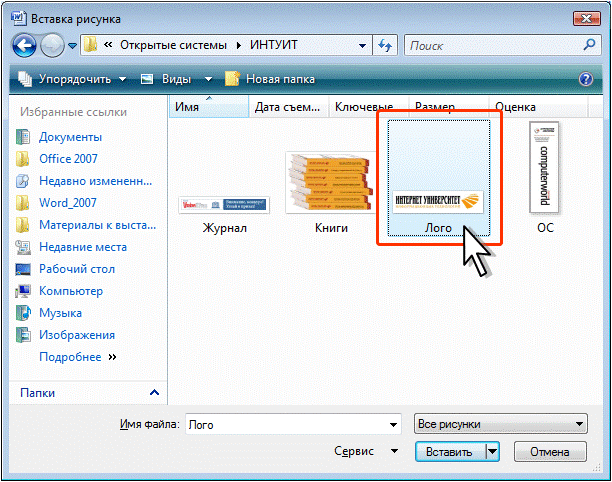
Task: Click the Недавние места icon
Action: click(23, 247)
